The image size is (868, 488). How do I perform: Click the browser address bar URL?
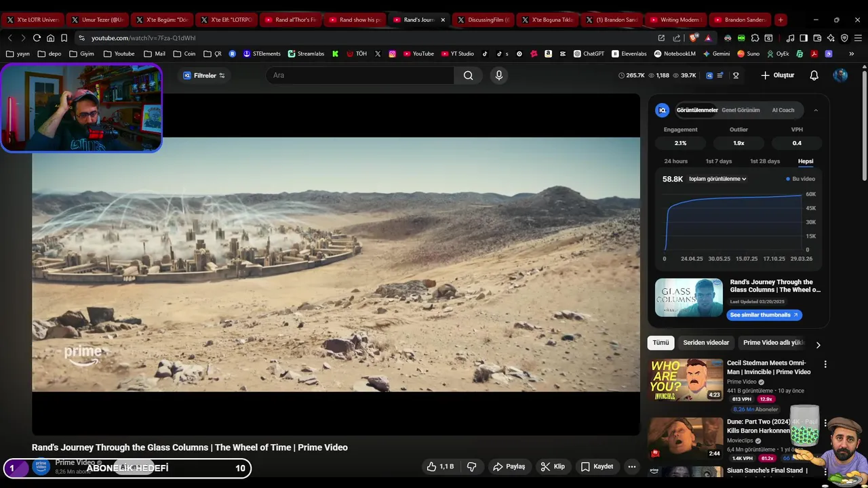143,38
